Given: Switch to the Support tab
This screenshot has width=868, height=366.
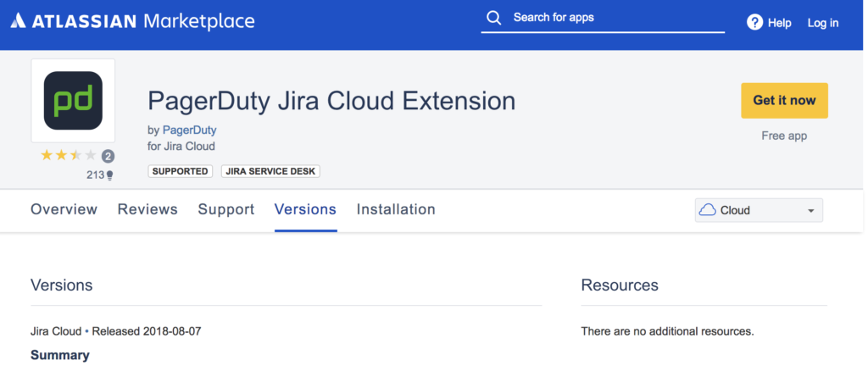Looking at the screenshot, I should click(x=226, y=209).
